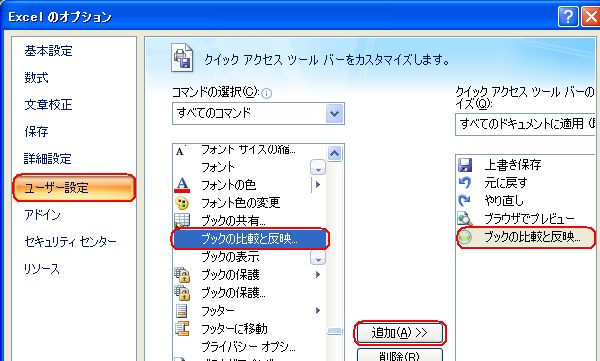Open the リソース category
This screenshot has height=361, width=600.
(x=42, y=269)
